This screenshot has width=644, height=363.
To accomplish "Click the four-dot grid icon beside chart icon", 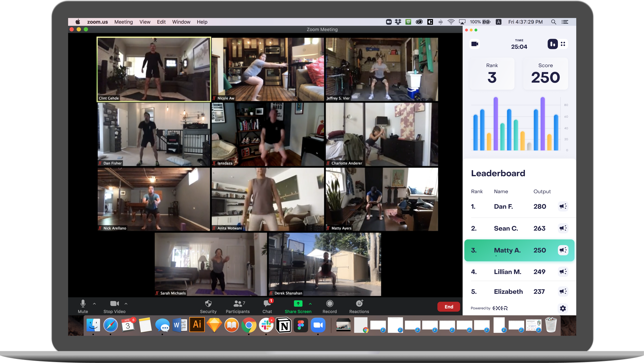I will coord(563,44).
